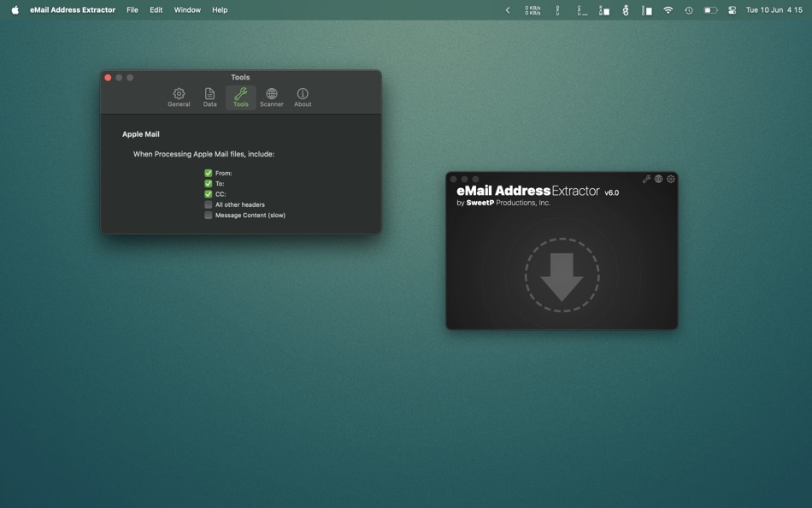
Task: Uncheck the To: header checkbox
Action: 209,184
